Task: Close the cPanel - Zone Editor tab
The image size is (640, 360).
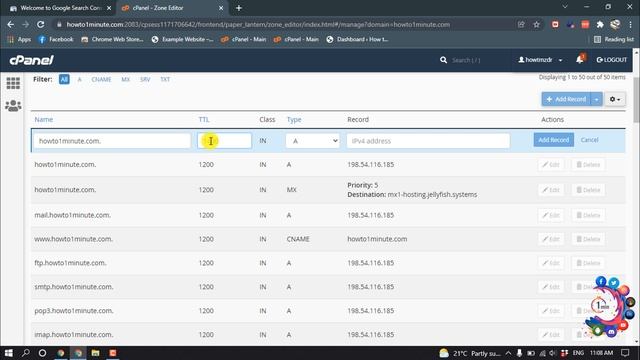Action: [221, 8]
